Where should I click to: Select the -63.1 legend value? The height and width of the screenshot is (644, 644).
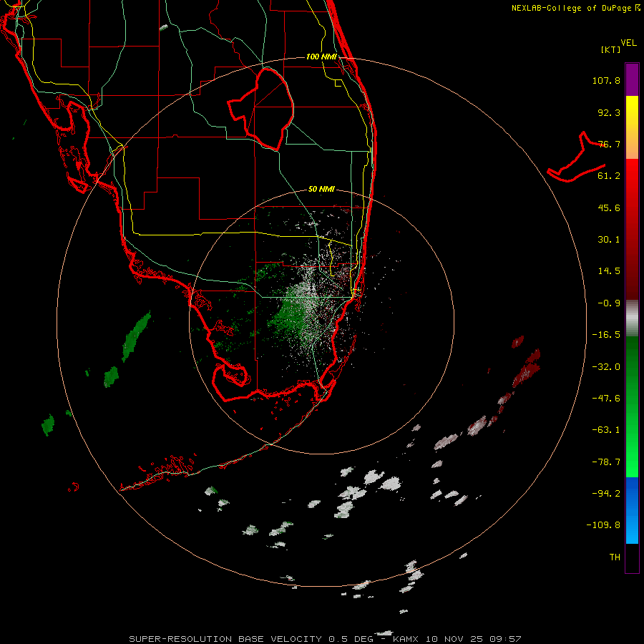606,430
